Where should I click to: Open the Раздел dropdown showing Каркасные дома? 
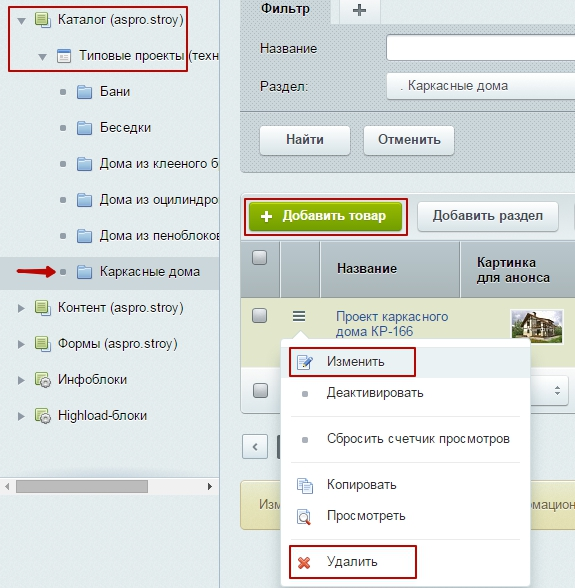point(481,86)
